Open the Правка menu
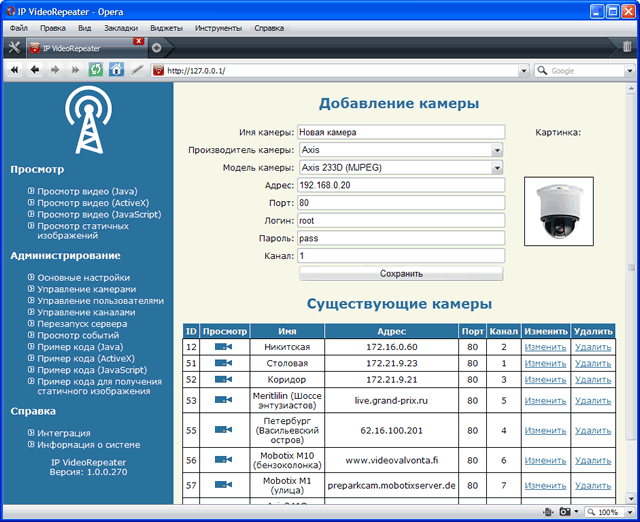This screenshot has height=522, width=640. [53, 28]
